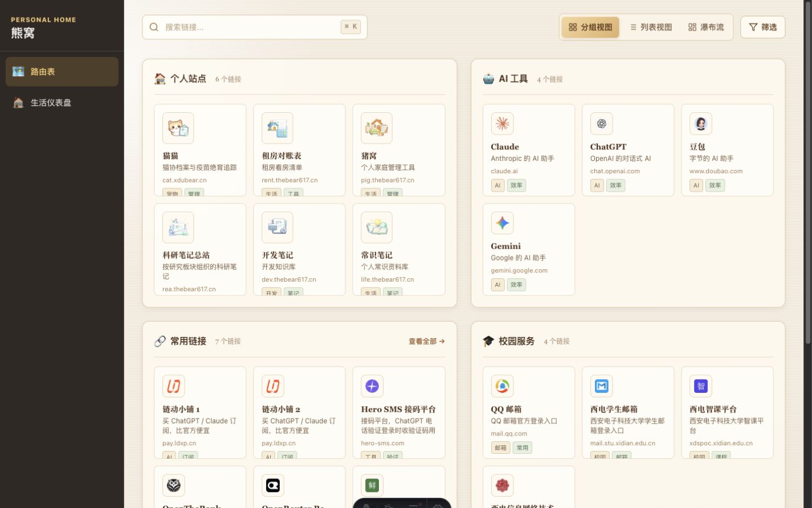Viewport: 812px width, 508px height.
Task: Click the life.thebear617.cn URL text
Action: 387,279
